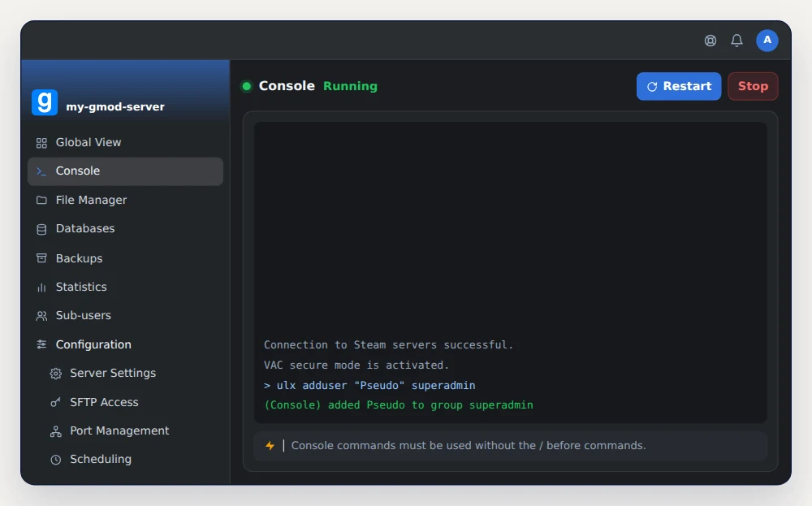Viewport: 812px width, 506px height.
Task: Click the Databases cylinder icon
Action: [x=41, y=229]
